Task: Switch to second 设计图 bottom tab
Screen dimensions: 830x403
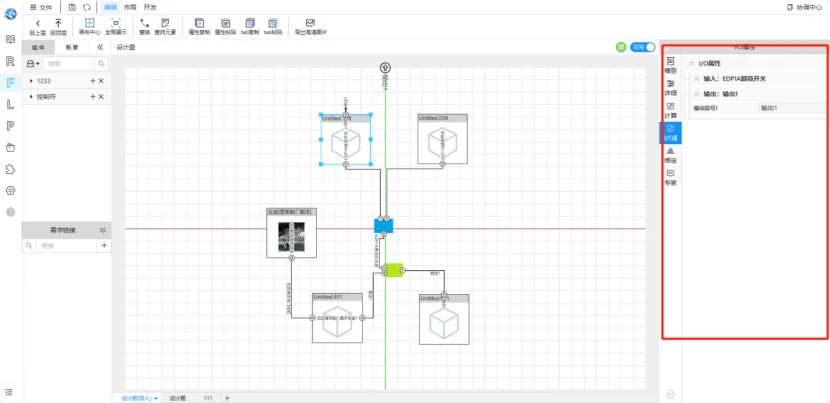Action: pos(177,398)
